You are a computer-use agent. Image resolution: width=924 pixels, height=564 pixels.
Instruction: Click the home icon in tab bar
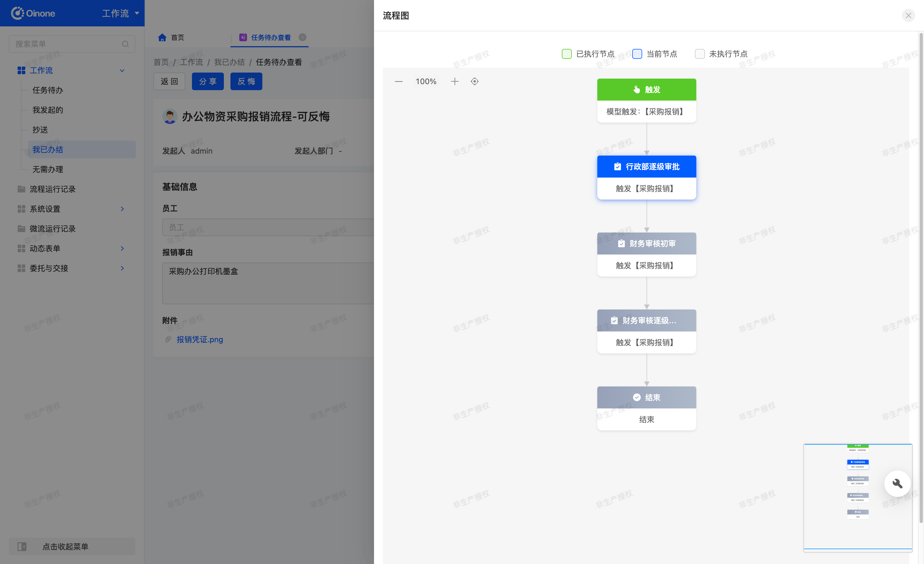click(162, 37)
